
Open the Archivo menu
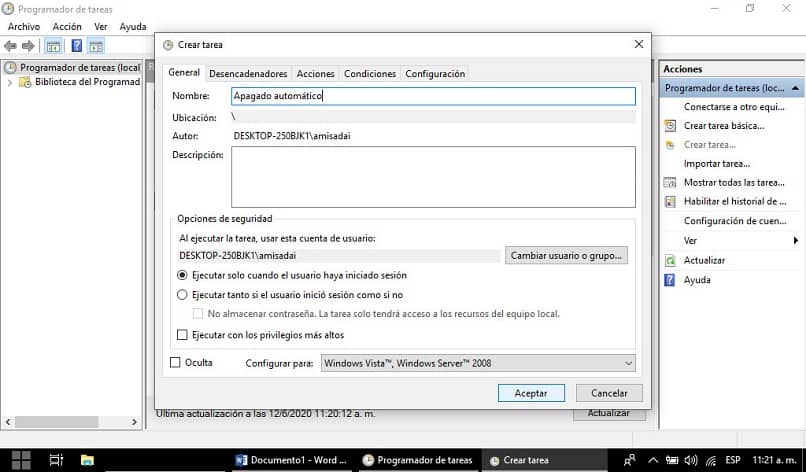point(24,27)
